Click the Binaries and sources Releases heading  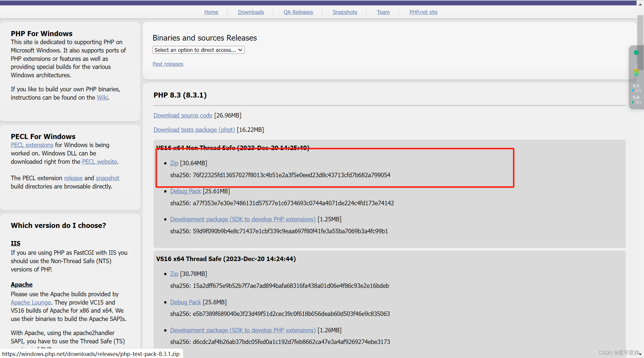click(205, 38)
